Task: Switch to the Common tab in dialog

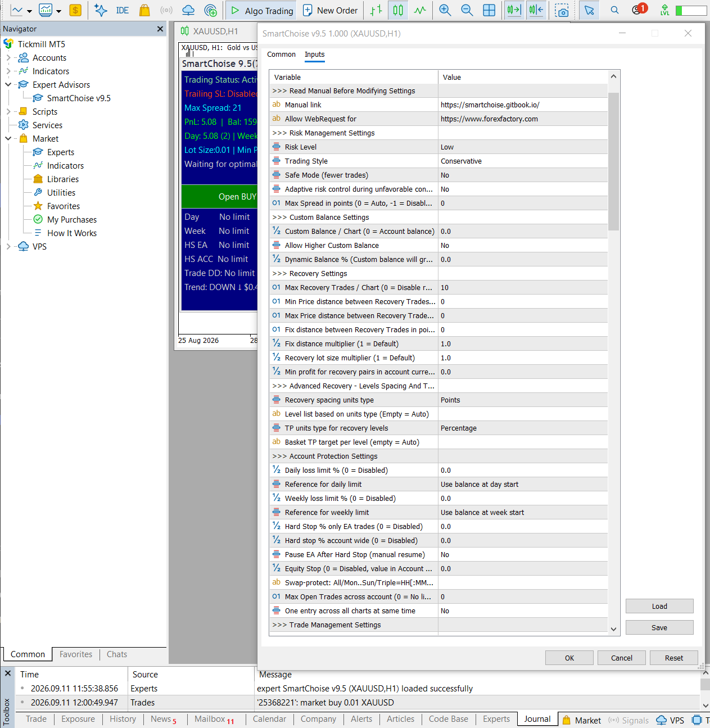Action: pyautogui.click(x=281, y=55)
